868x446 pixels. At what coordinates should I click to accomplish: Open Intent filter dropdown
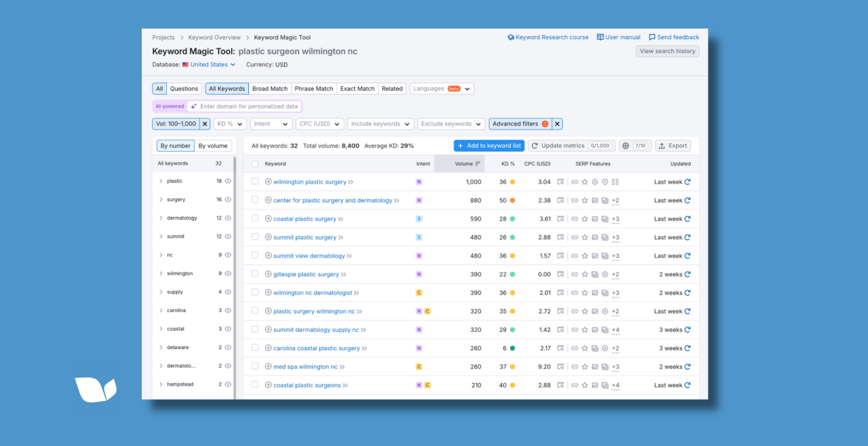click(271, 124)
